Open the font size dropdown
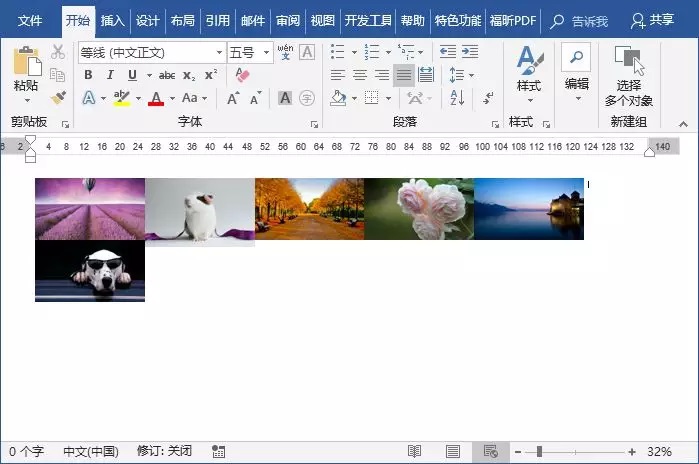This screenshot has width=699, height=464. coord(266,53)
